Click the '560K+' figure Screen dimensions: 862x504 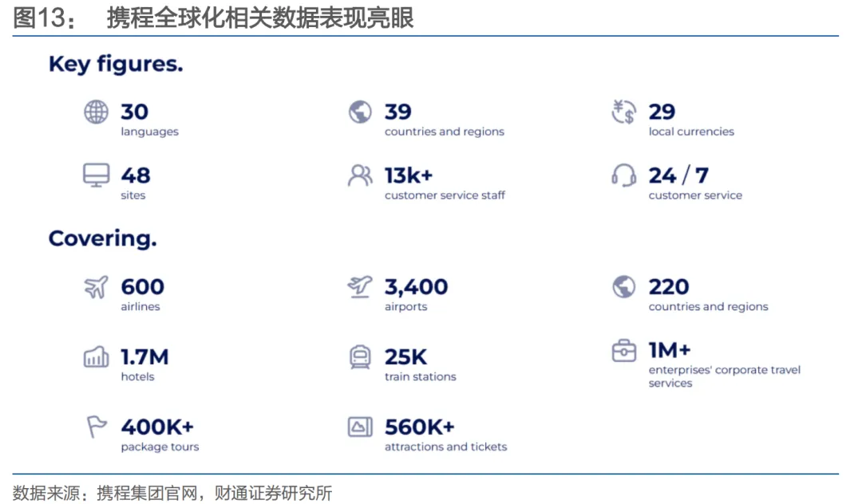tap(420, 427)
